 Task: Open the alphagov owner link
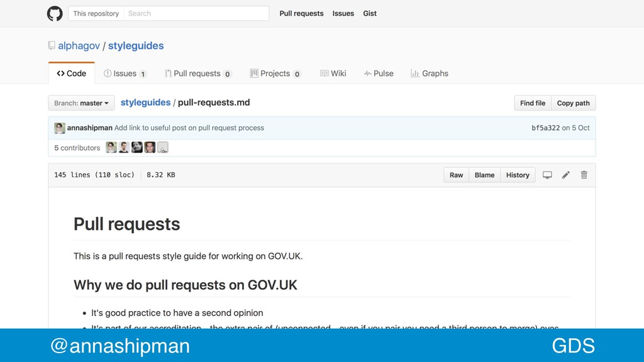[79, 45]
